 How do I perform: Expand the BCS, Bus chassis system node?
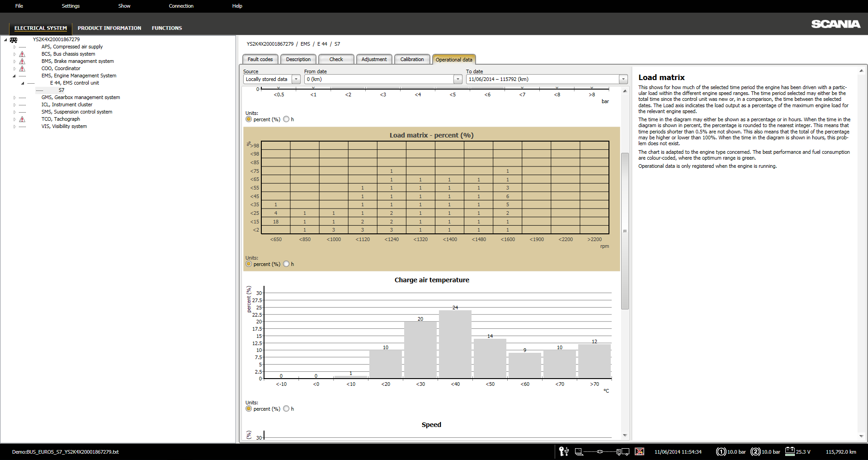(x=14, y=54)
